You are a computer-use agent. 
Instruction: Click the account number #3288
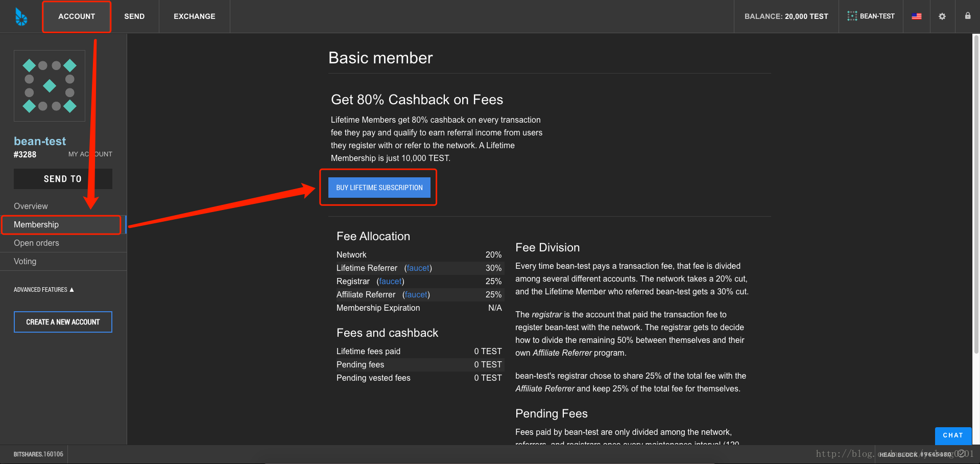[x=25, y=154]
